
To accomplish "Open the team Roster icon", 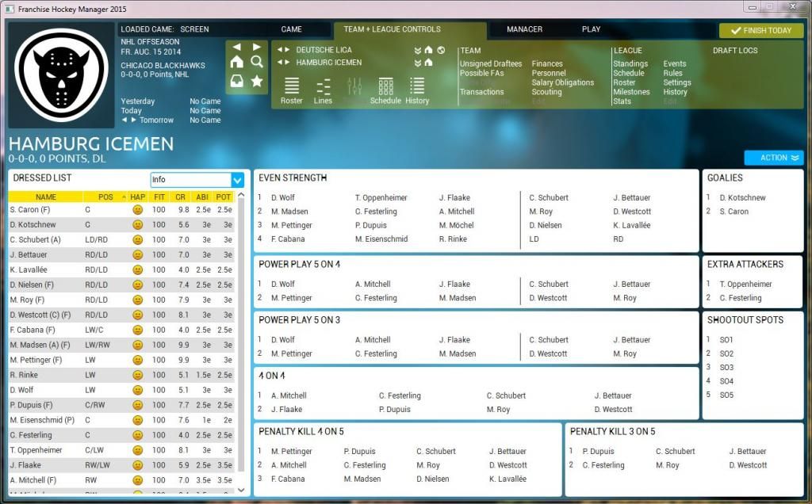I will click(292, 91).
